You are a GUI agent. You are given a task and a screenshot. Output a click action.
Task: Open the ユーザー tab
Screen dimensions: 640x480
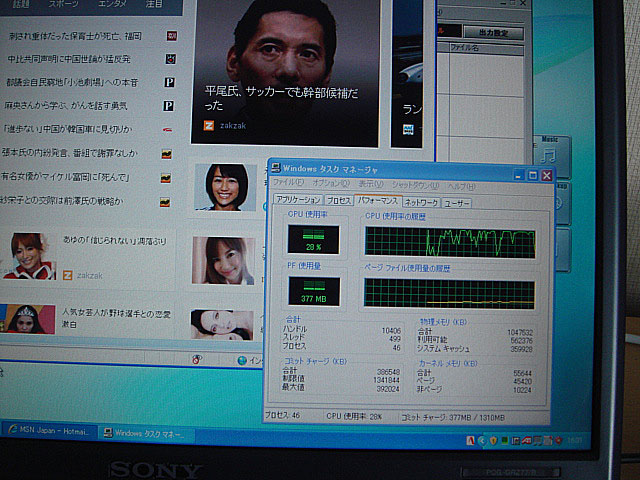[x=457, y=203]
